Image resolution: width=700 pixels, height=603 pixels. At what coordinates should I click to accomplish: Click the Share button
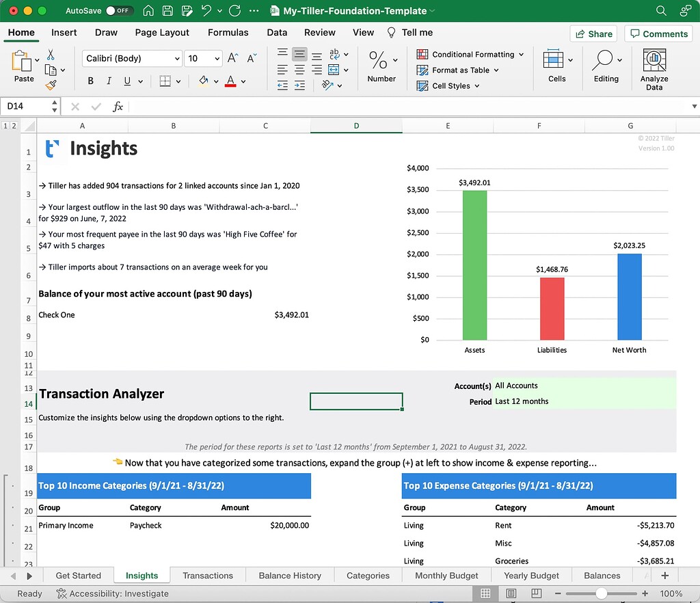point(593,33)
